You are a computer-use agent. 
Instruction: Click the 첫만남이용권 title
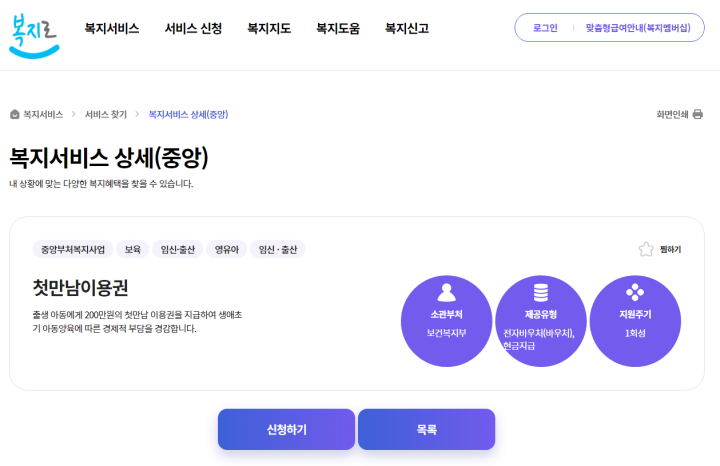80,287
